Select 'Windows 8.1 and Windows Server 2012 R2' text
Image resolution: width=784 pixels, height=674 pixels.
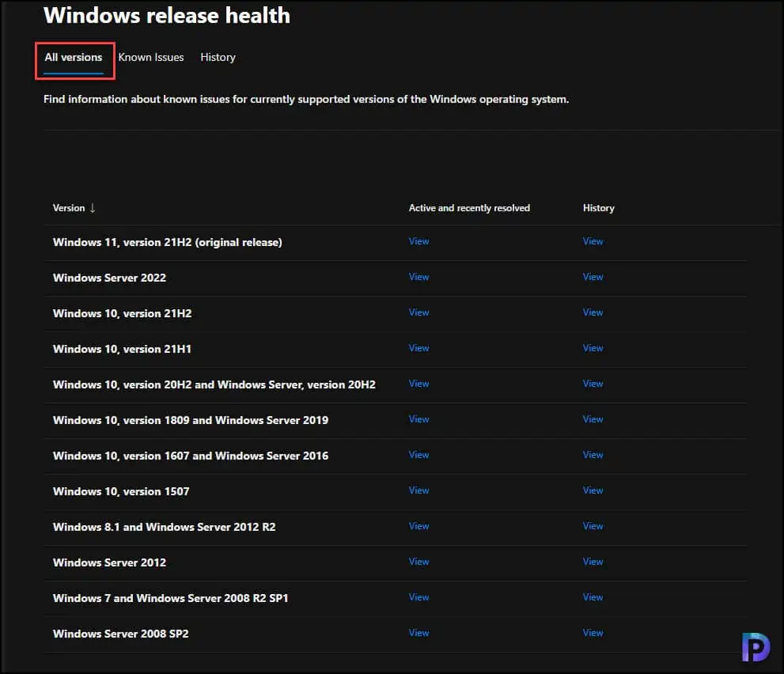(164, 527)
